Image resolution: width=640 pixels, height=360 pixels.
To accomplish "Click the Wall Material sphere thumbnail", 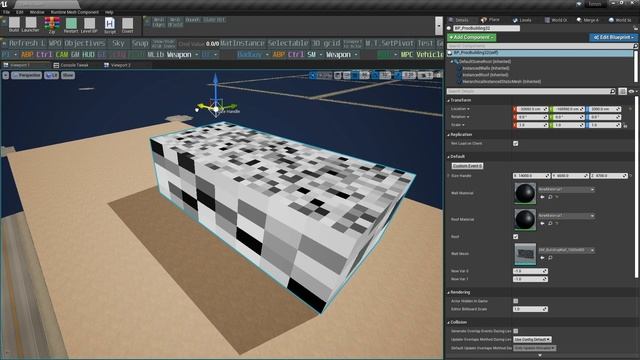I will 525,193.
